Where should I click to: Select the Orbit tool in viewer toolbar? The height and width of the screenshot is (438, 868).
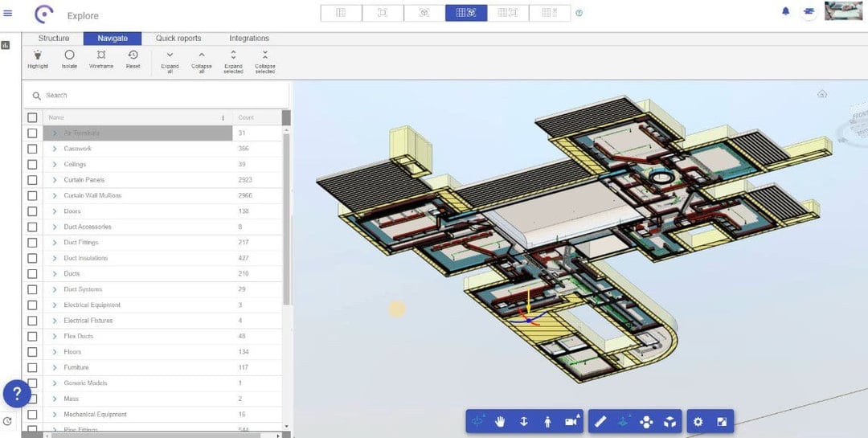point(477,422)
